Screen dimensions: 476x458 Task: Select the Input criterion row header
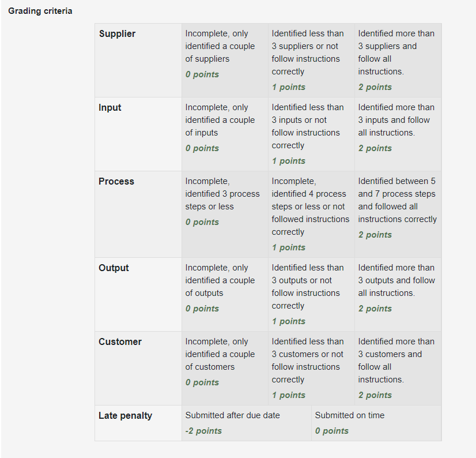tap(138, 134)
